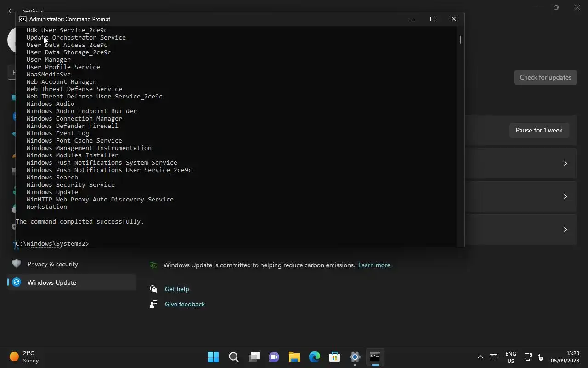Click 'Workstation' service line
Viewport: 588px width, 368px height.
(46, 207)
